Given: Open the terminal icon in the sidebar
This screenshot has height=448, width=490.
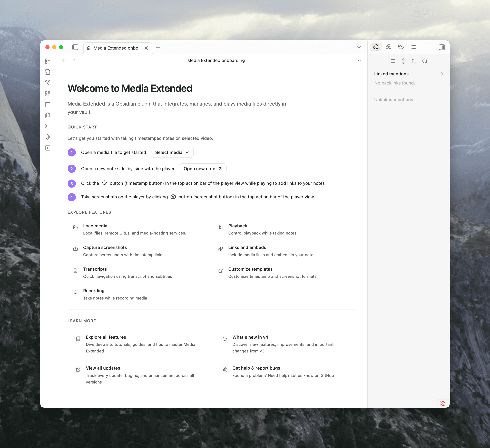Looking at the screenshot, I should [x=48, y=126].
